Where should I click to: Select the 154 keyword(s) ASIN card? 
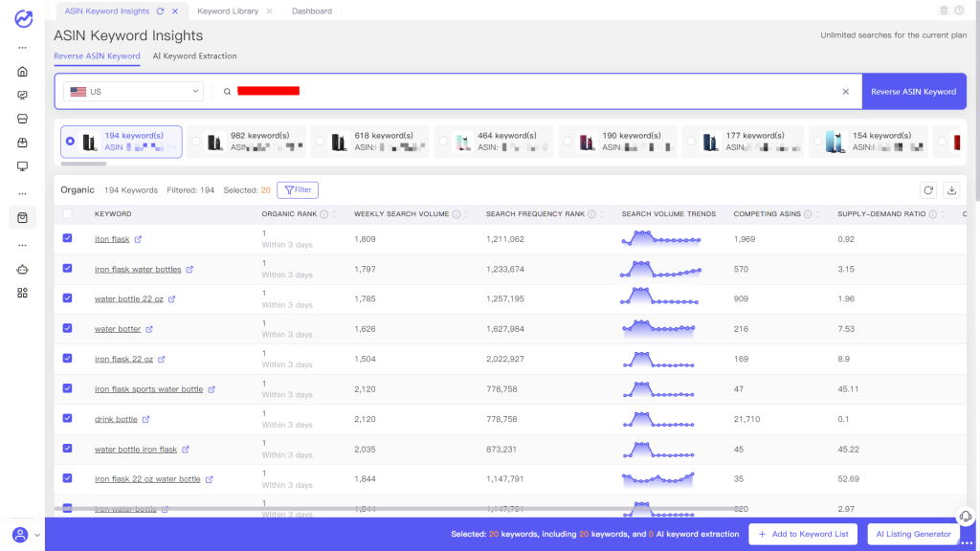[867, 142]
